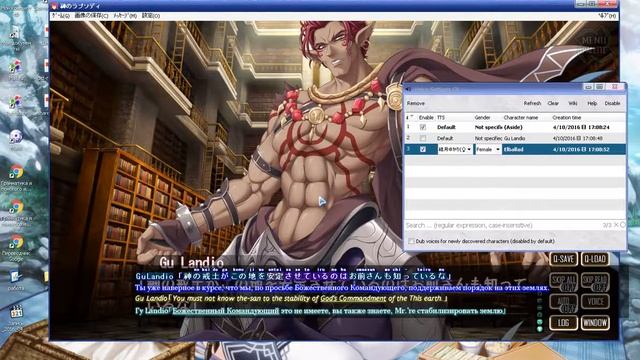640x360 pixels.
Task: Click the back arrow icon in voice settings title
Action: pos(408,89)
